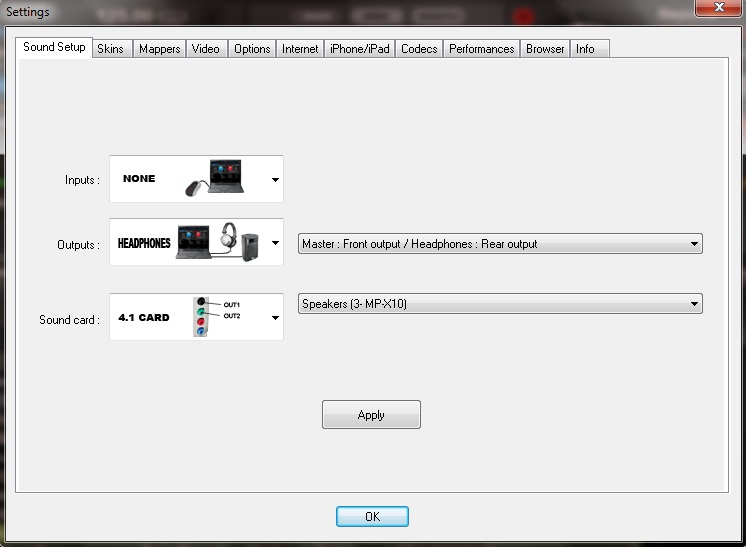This screenshot has height=549, width=746.
Task: Switch to the iPhone/iPad tab
Action: pyautogui.click(x=359, y=49)
